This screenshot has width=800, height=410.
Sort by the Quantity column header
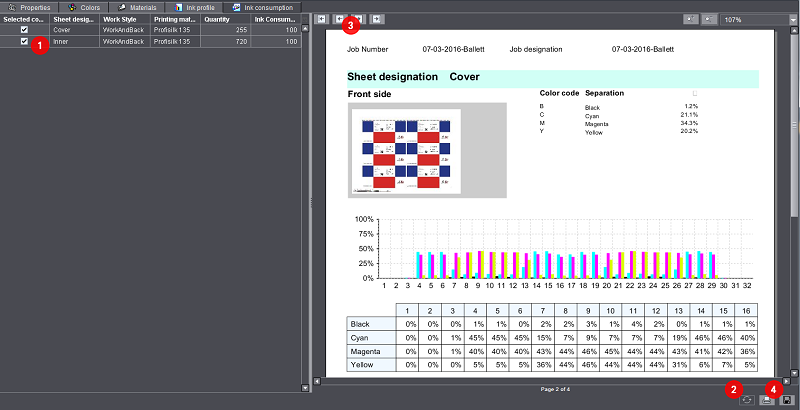click(x=216, y=19)
